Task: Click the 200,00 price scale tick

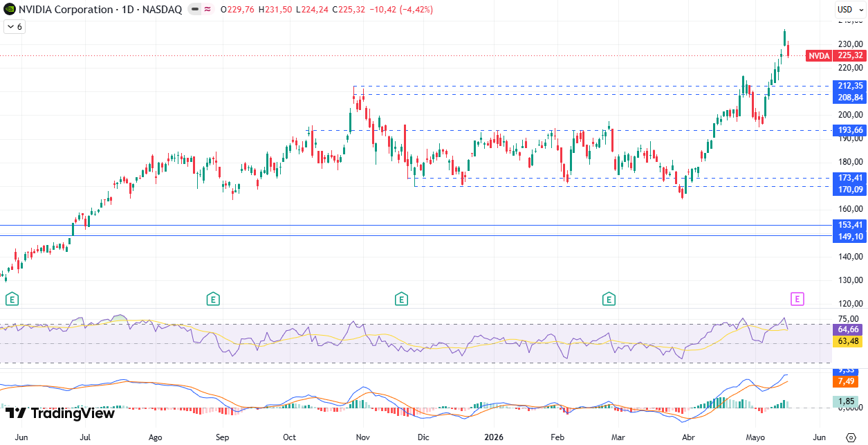Action: tap(849, 115)
